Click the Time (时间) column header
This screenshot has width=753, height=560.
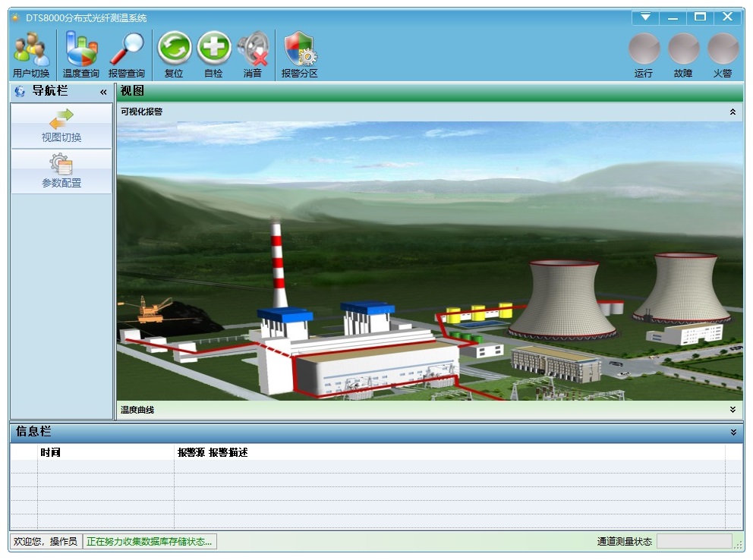tap(50, 452)
